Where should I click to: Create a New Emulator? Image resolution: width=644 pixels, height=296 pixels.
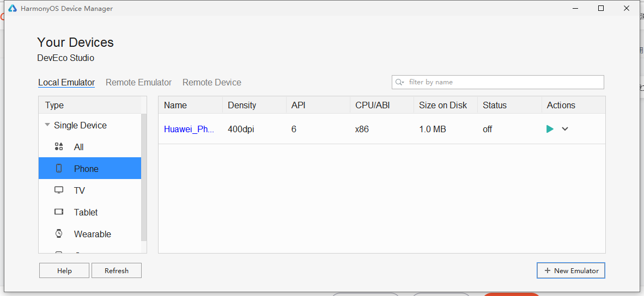pos(571,270)
